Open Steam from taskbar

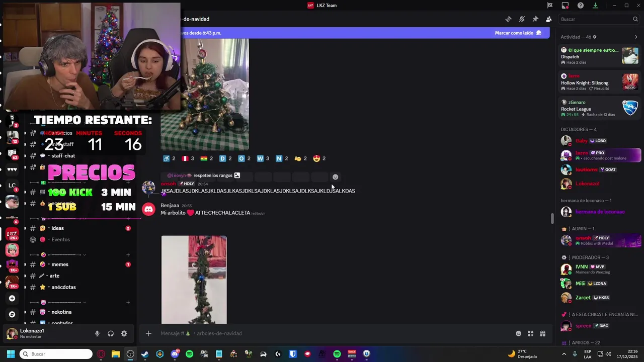[145, 354]
